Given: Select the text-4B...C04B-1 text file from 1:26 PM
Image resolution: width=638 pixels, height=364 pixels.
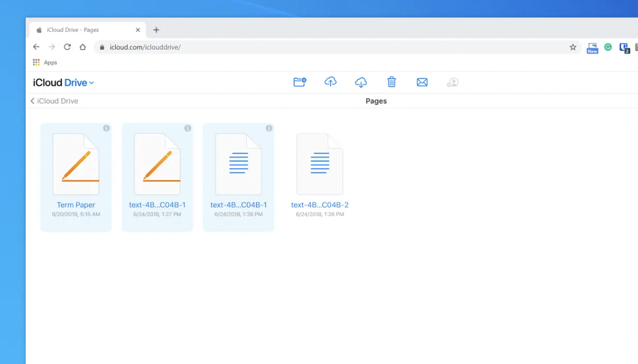Looking at the screenshot, I should (238, 164).
